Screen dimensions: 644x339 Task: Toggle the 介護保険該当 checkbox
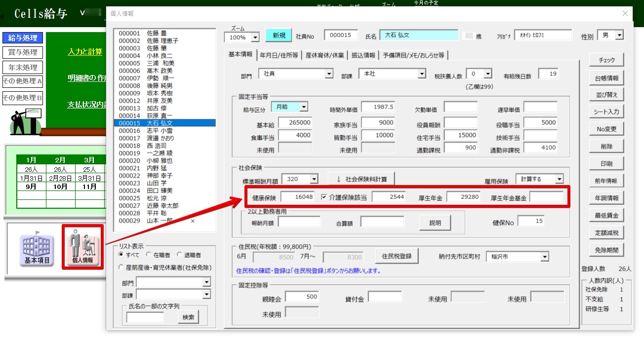[324, 197]
